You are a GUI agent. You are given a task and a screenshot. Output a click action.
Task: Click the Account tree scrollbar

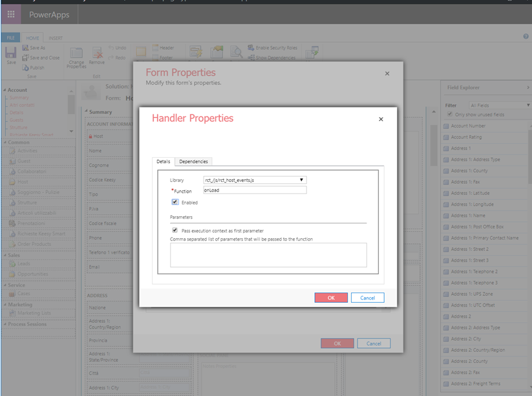point(71,104)
